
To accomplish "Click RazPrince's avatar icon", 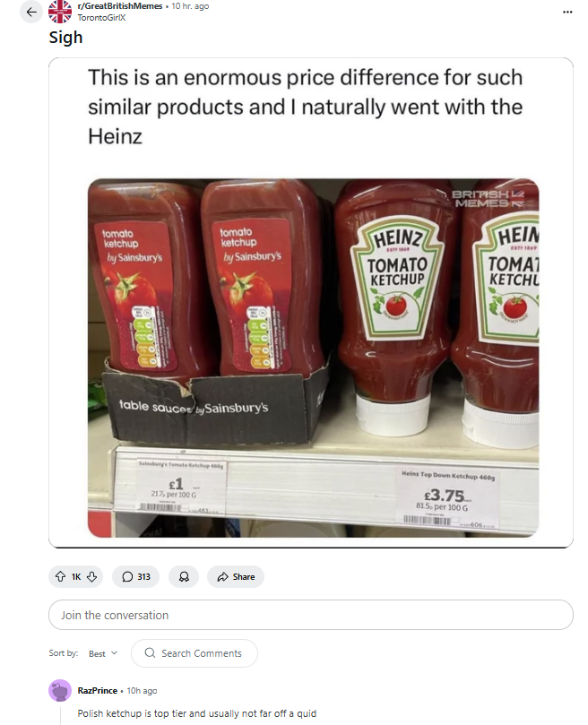I will click(60, 691).
